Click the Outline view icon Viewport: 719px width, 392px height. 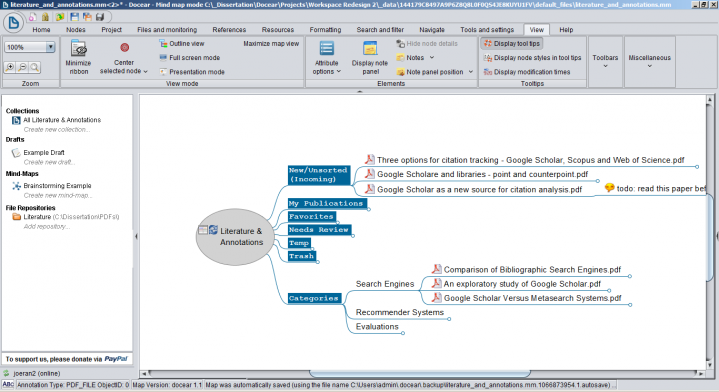point(163,44)
